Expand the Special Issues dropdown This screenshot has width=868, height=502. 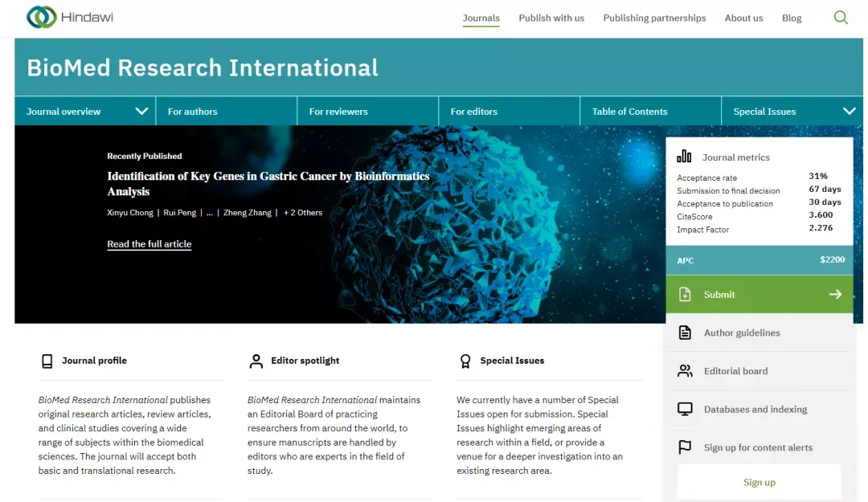tap(850, 111)
